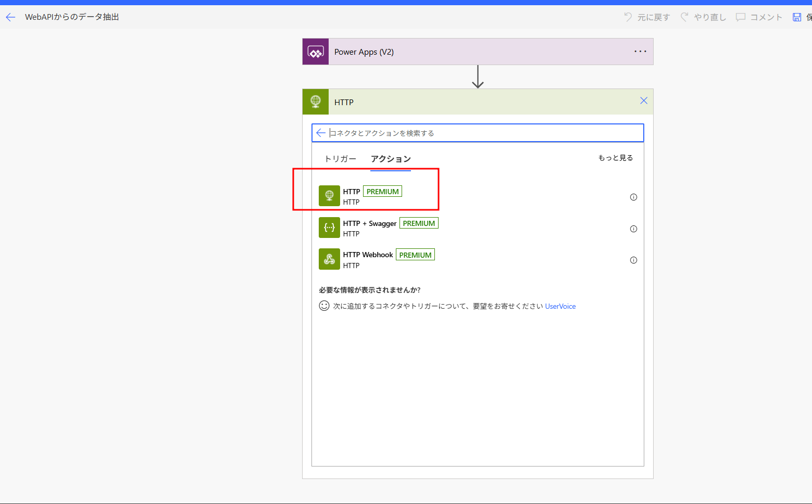Image resolution: width=812 pixels, height=504 pixels.
Task: Click the PREMIUM badge beside HTTP Webhook
Action: [415, 255]
